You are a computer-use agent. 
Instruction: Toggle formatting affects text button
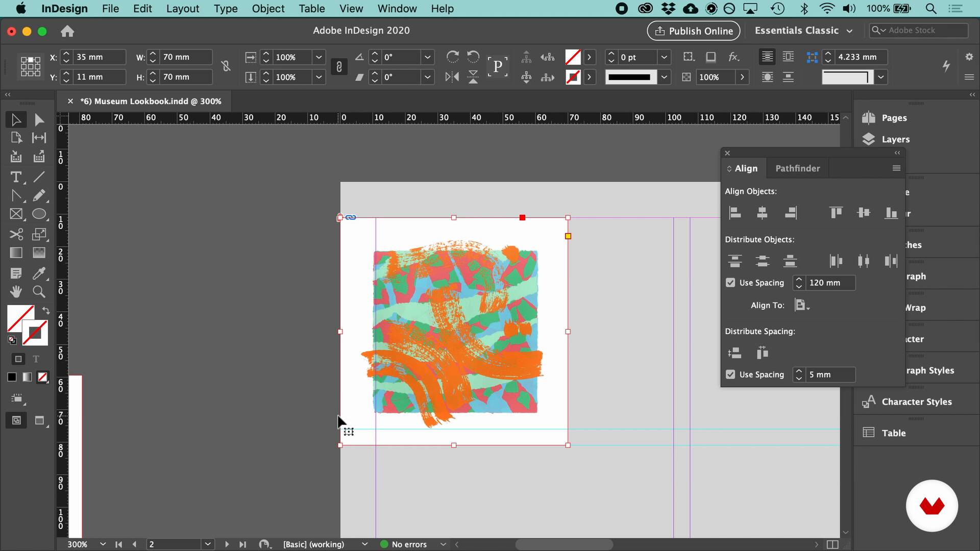pyautogui.click(x=36, y=359)
